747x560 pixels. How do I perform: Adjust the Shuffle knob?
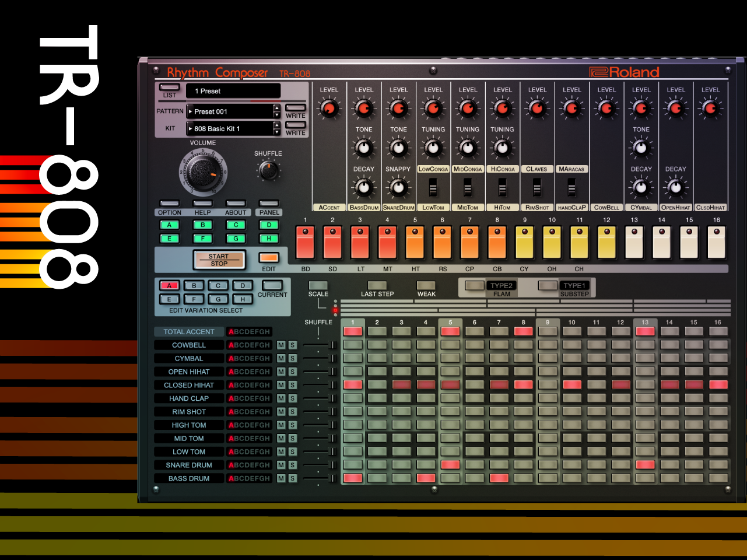point(268,170)
